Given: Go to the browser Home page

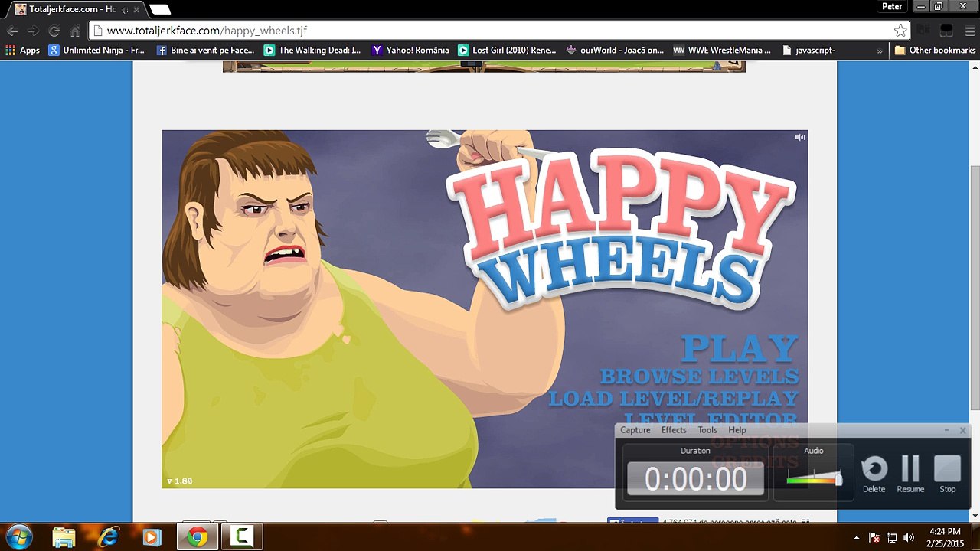Looking at the screenshot, I should coord(75,31).
